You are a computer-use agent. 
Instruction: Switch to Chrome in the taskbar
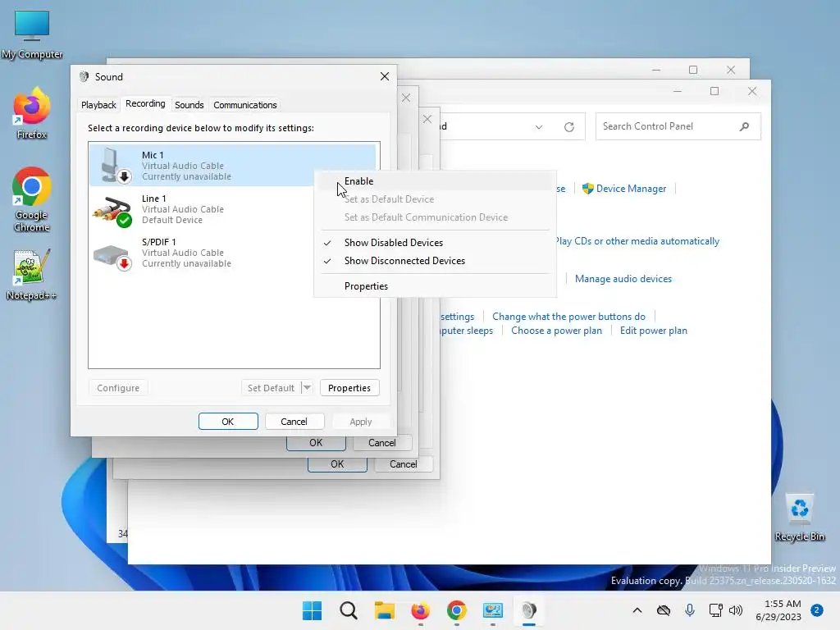click(456, 610)
